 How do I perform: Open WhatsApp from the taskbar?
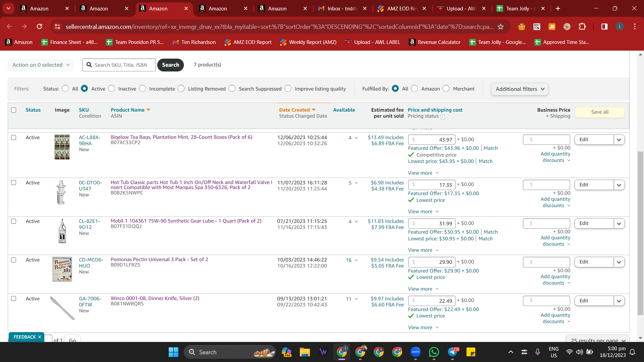click(x=434, y=352)
